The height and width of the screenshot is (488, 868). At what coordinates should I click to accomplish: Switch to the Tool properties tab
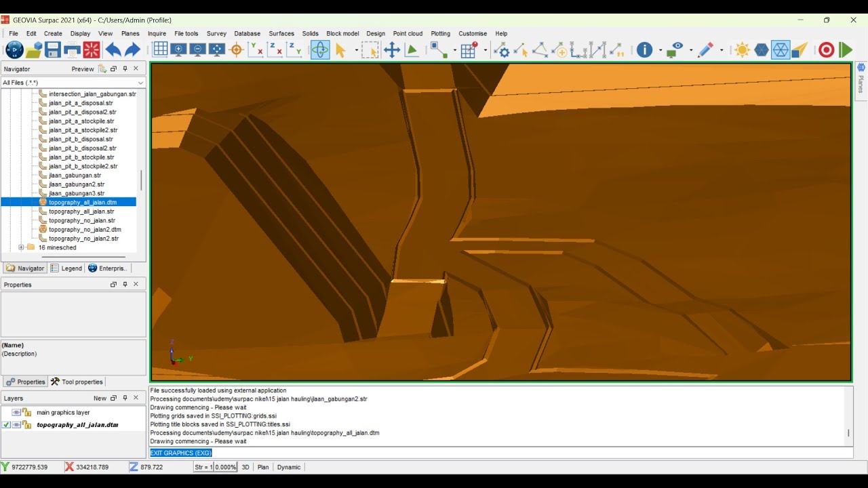coord(77,382)
